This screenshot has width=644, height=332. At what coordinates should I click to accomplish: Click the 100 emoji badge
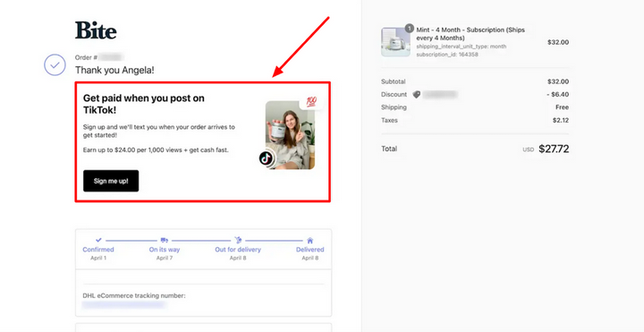[x=311, y=102]
